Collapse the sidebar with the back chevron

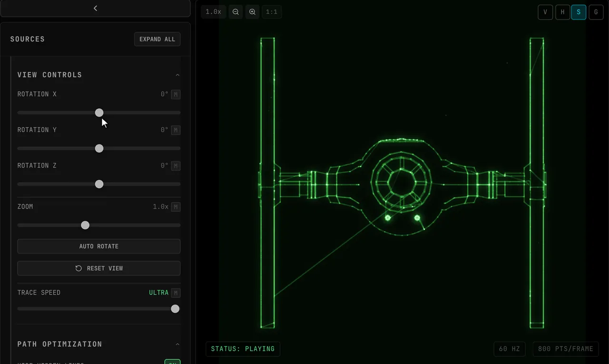(x=95, y=8)
